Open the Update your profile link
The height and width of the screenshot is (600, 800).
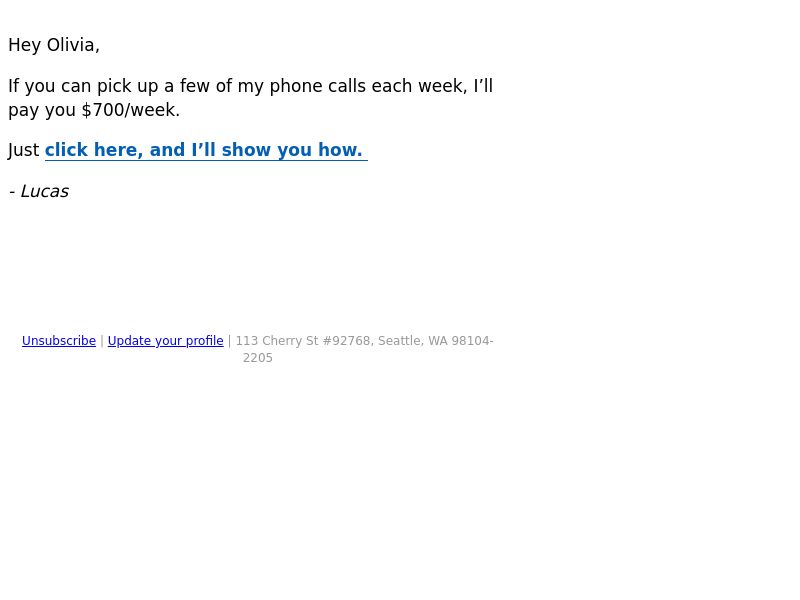point(165,341)
